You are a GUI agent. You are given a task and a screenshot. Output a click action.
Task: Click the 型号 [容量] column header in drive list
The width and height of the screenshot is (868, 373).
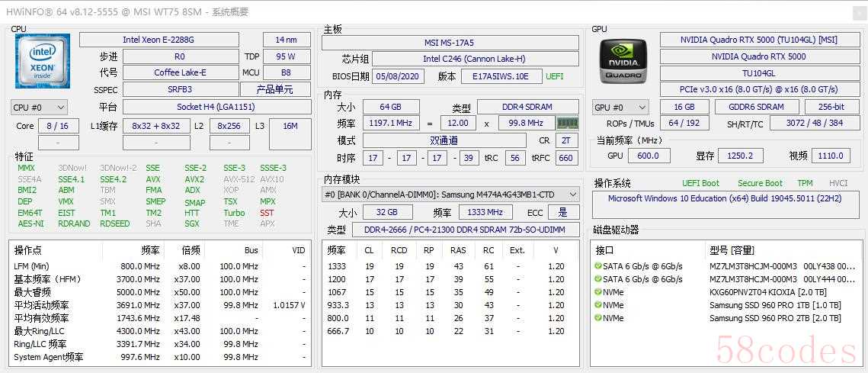point(731,249)
